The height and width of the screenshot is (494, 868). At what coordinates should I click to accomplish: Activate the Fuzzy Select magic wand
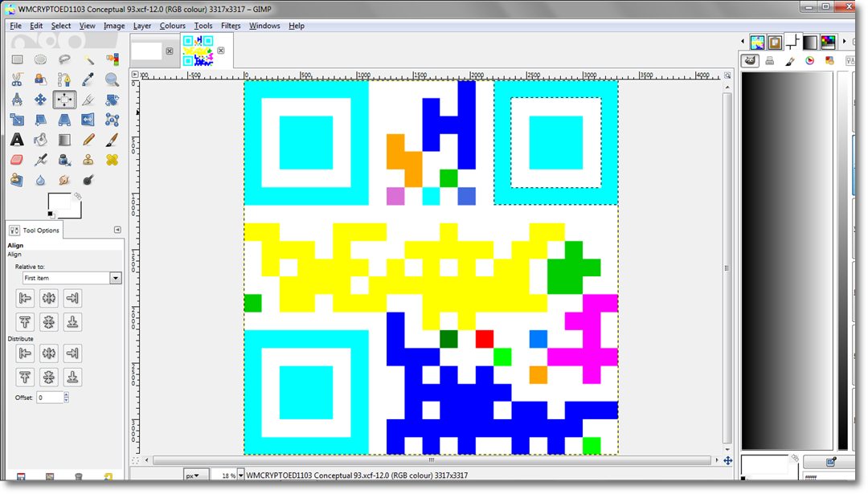tap(88, 59)
